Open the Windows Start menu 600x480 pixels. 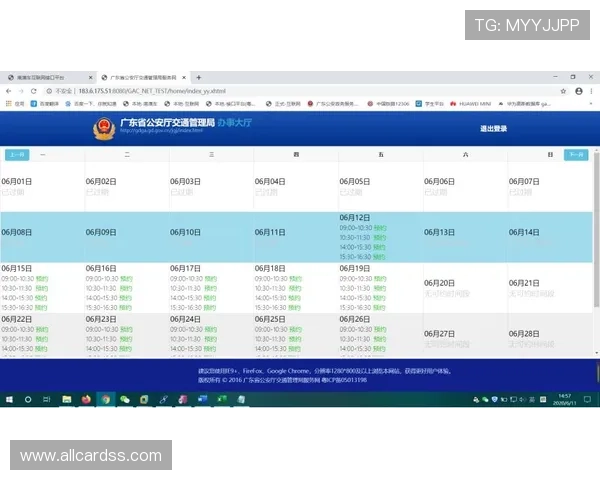pos(10,400)
